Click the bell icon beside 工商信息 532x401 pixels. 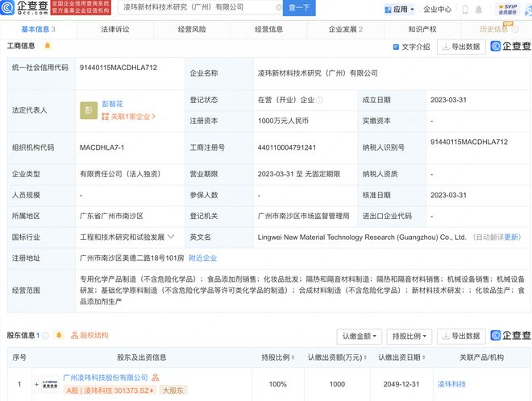point(48,47)
